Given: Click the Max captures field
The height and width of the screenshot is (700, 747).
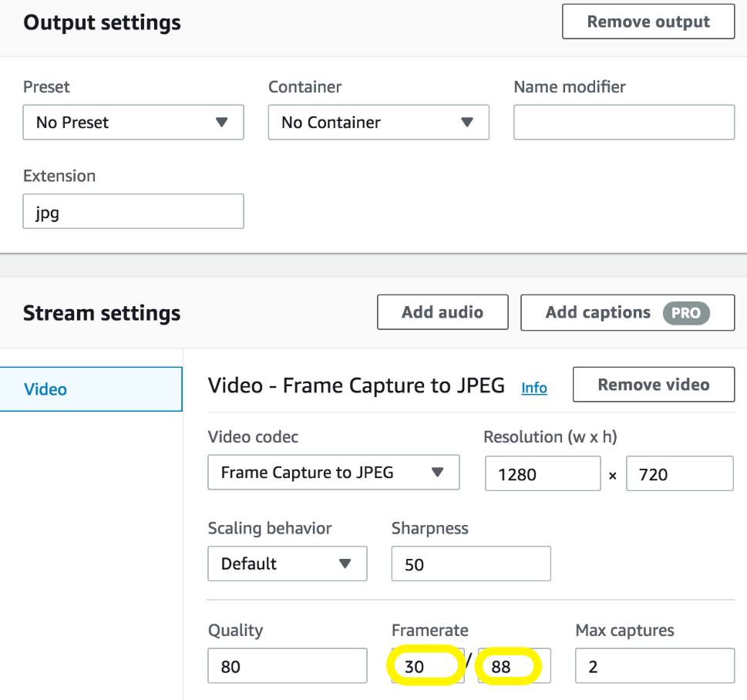Looking at the screenshot, I should (x=654, y=665).
